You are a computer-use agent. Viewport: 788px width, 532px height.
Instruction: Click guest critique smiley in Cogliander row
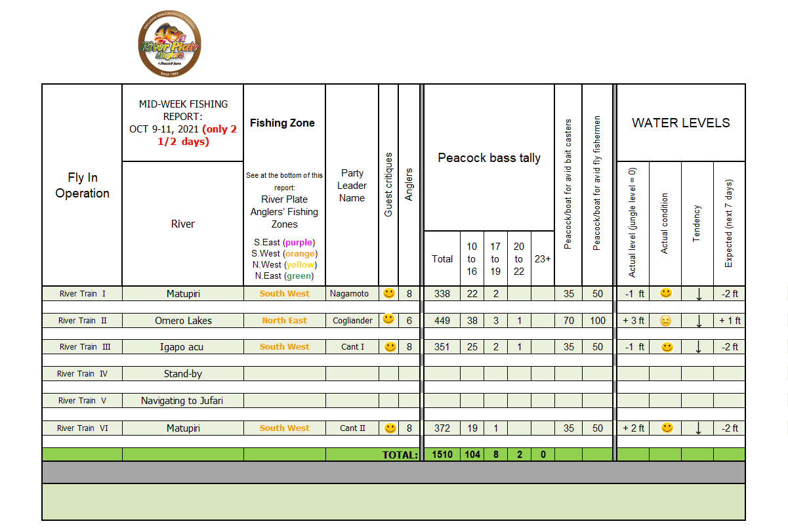click(x=388, y=319)
